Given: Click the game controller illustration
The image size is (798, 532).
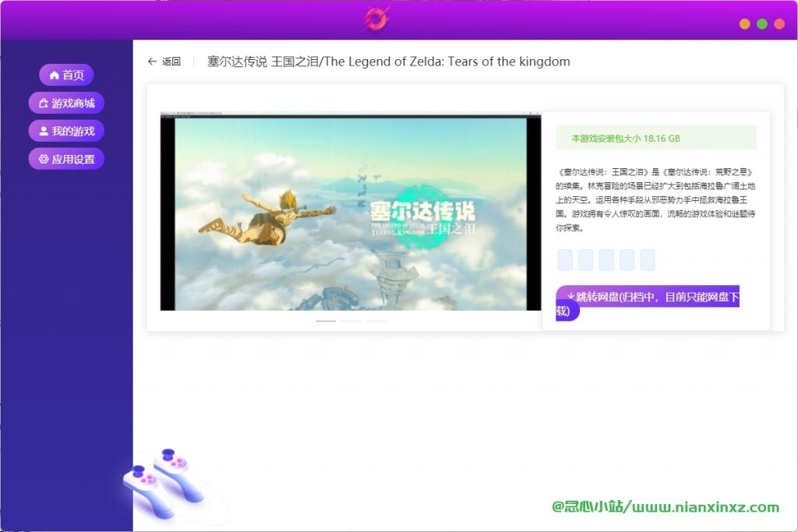Looking at the screenshot, I should 164,483.
